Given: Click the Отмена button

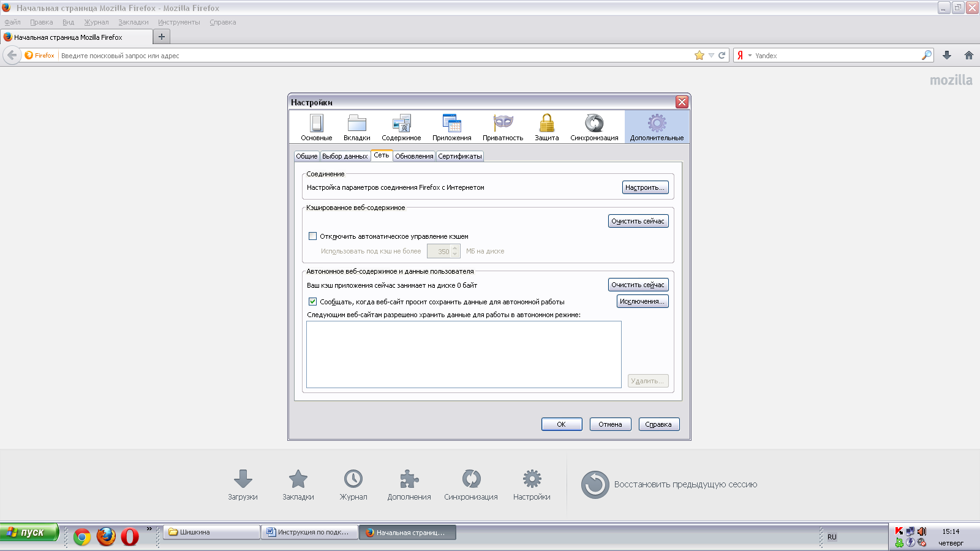Looking at the screenshot, I should click(610, 424).
